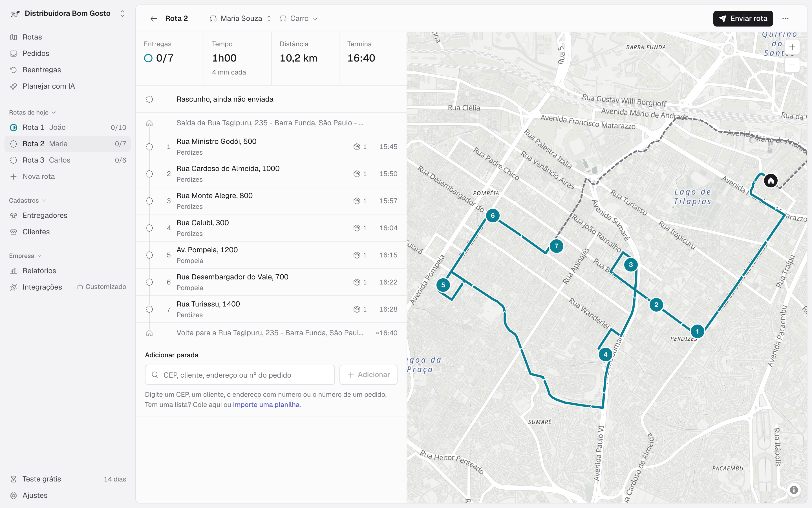Open the Carro vehicle dropdown
This screenshot has width=812, height=508.
(x=298, y=18)
